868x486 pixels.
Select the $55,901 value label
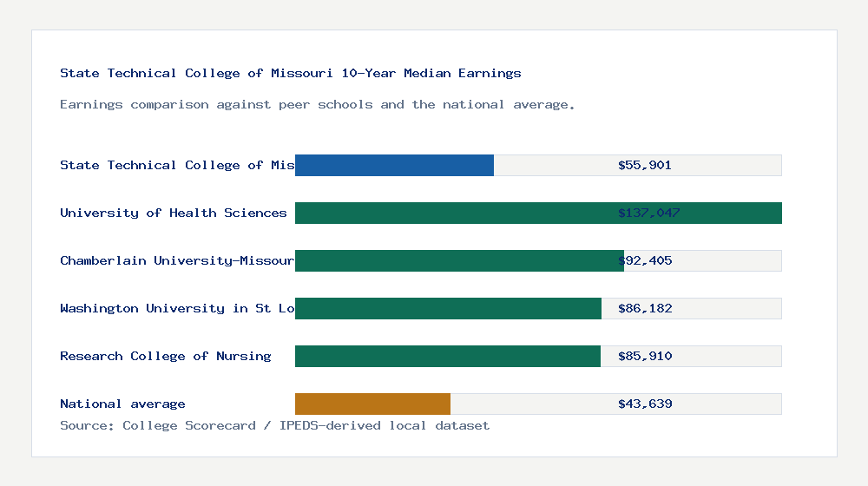[x=644, y=165]
